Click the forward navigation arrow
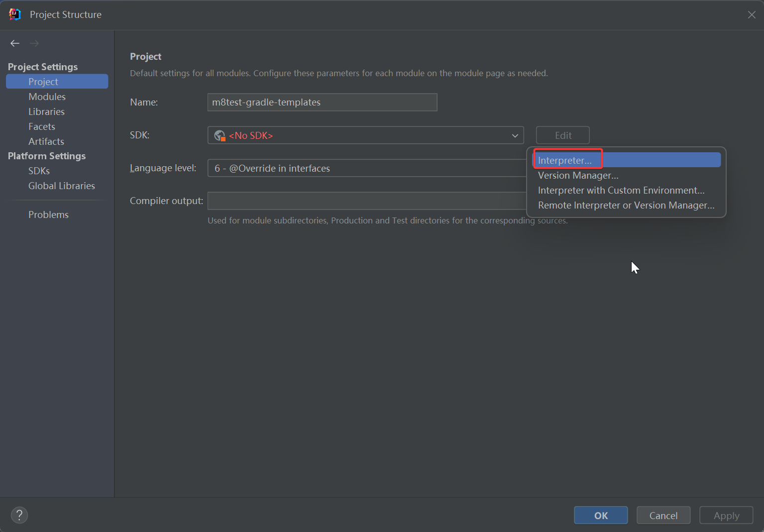The width and height of the screenshot is (764, 532). [x=34, y=43]
